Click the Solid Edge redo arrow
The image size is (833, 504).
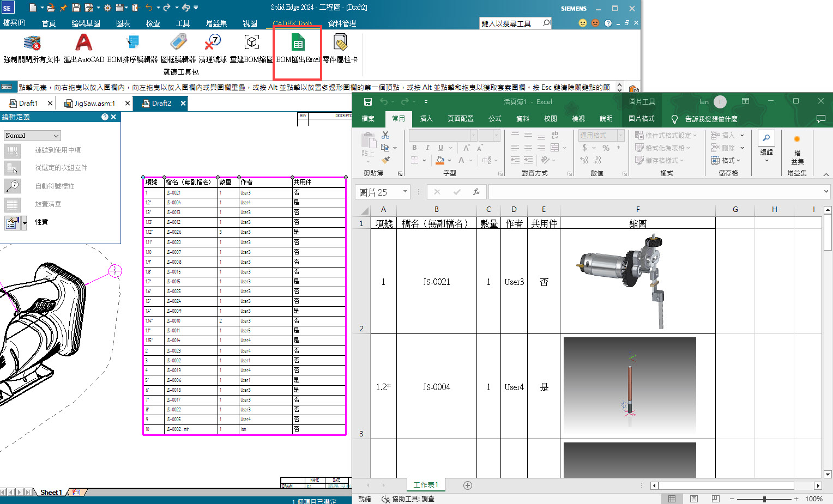pyautogui.click(x=167, y=8)
